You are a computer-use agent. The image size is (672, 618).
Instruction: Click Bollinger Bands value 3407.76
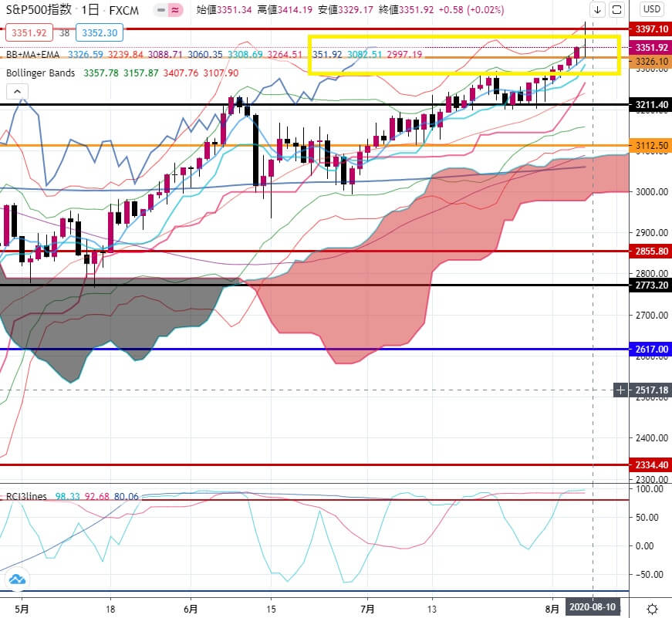pyautogui.click(x=181, y=73)
